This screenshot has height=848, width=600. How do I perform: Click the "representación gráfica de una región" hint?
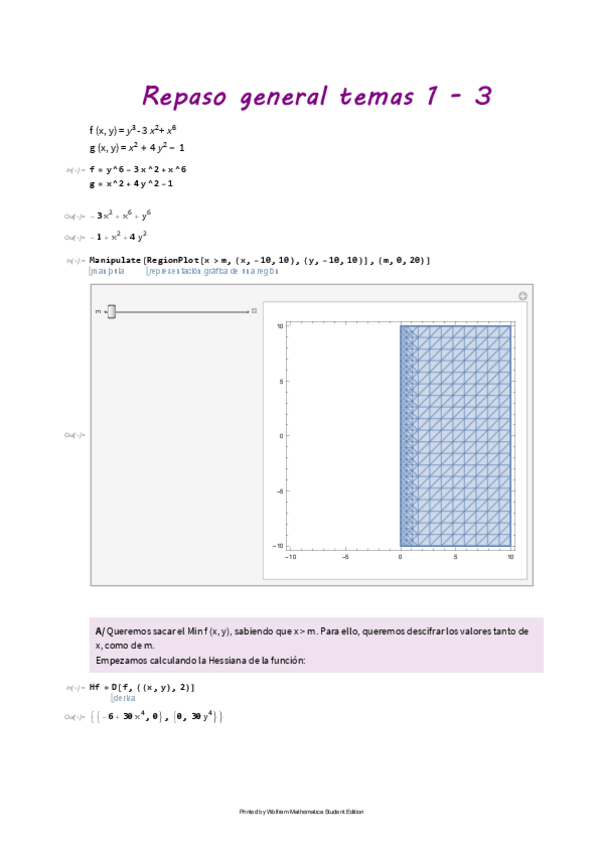pyautogui.click(x=211, y=270)
